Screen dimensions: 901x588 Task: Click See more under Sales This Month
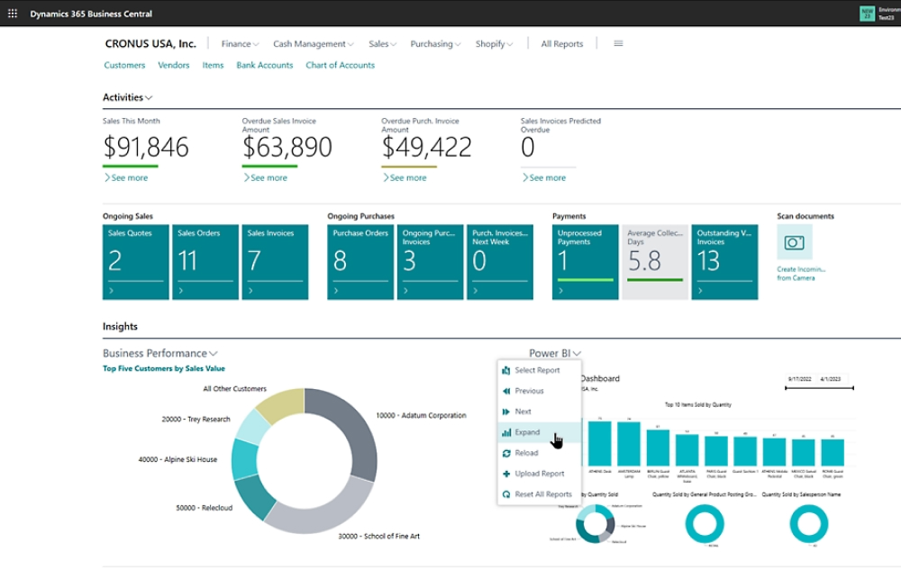(130, 177)
